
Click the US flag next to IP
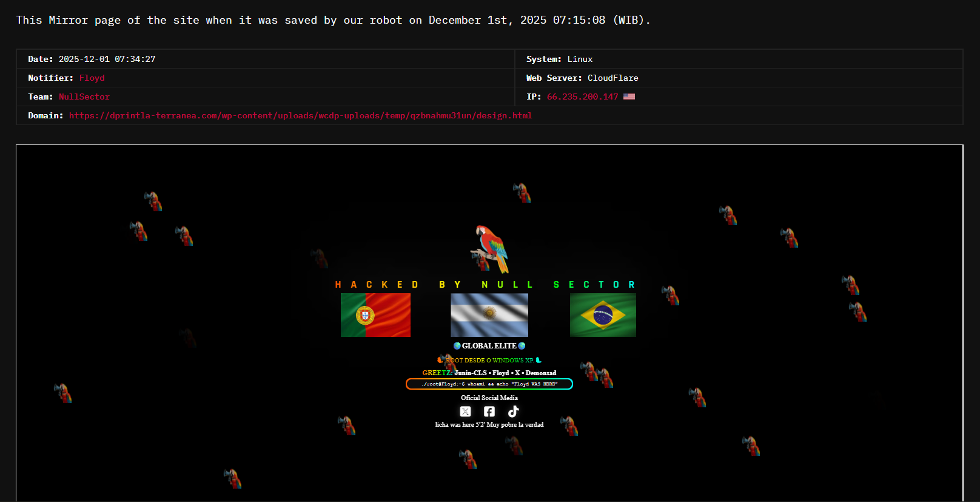point(629,97)
